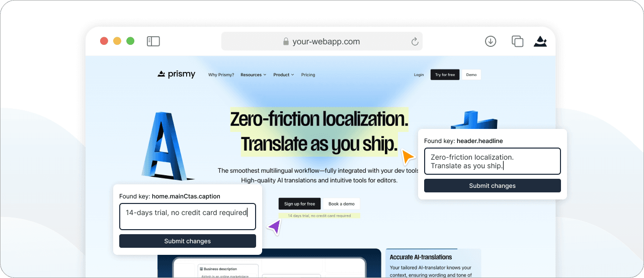Go to the Pricing page
This screenshot has height=278, width=644.
[308, 75]
